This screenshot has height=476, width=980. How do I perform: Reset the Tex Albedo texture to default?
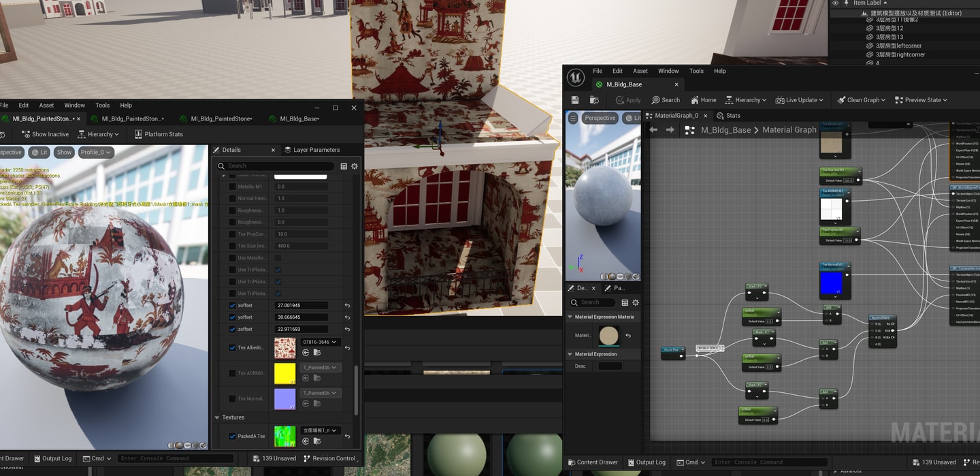[347, 348]
